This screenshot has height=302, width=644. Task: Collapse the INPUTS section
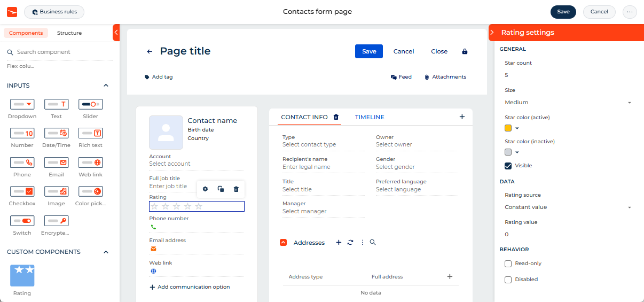pos(106,86)
